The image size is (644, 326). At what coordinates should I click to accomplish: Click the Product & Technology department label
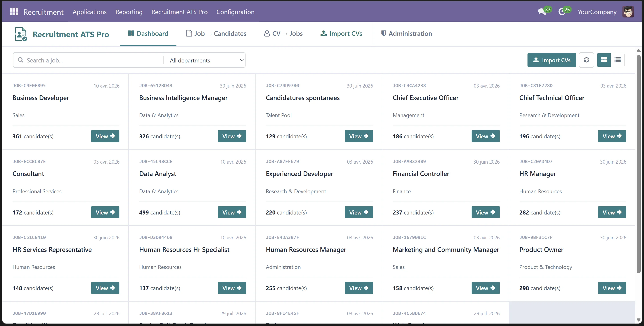546,267
